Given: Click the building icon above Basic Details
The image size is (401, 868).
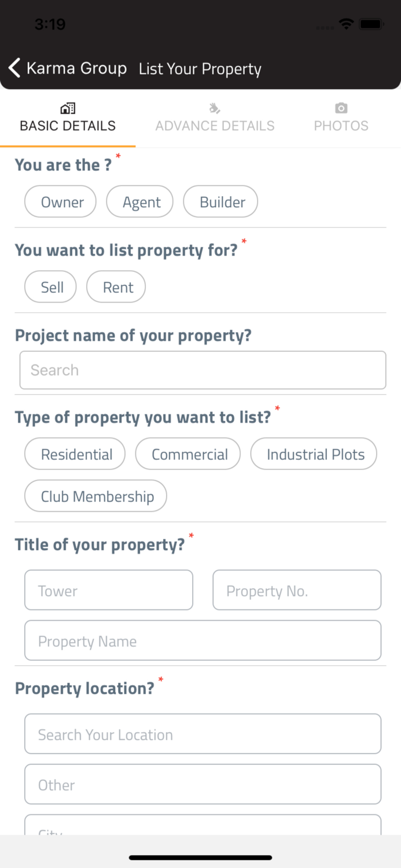Looking at the screenshot, I should coord(67,108).
